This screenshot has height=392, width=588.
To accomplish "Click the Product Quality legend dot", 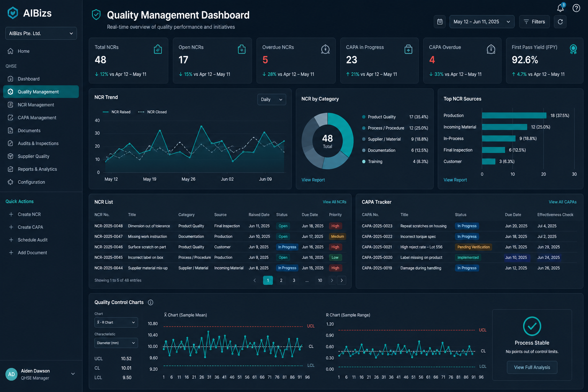I will pyautogui.click(x=364, y=117).
